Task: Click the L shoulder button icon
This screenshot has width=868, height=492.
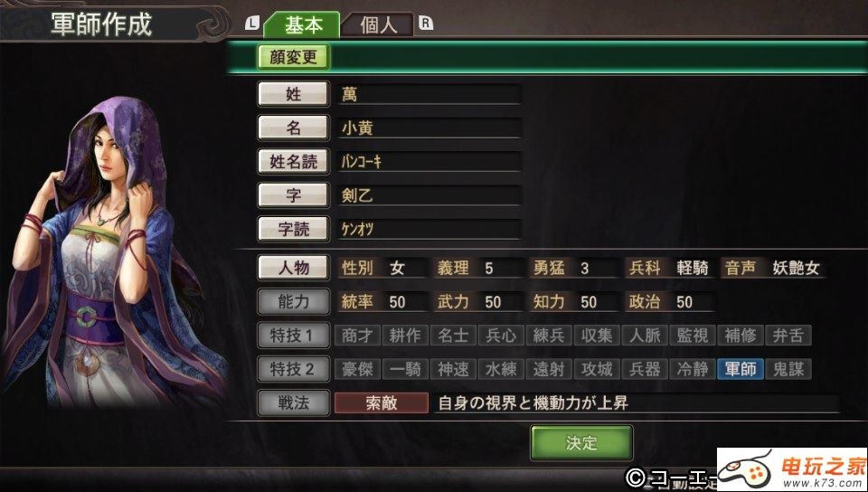Action: [252, 24]
